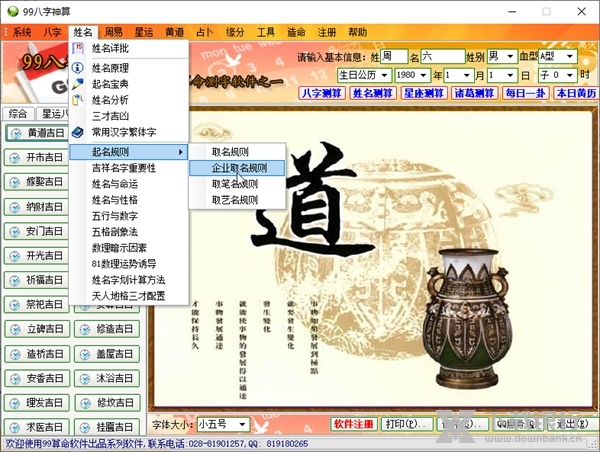Viewport: 600px width, 452px height.
Task: Open the 1980 year dropdown
Action: coord(423,75)
